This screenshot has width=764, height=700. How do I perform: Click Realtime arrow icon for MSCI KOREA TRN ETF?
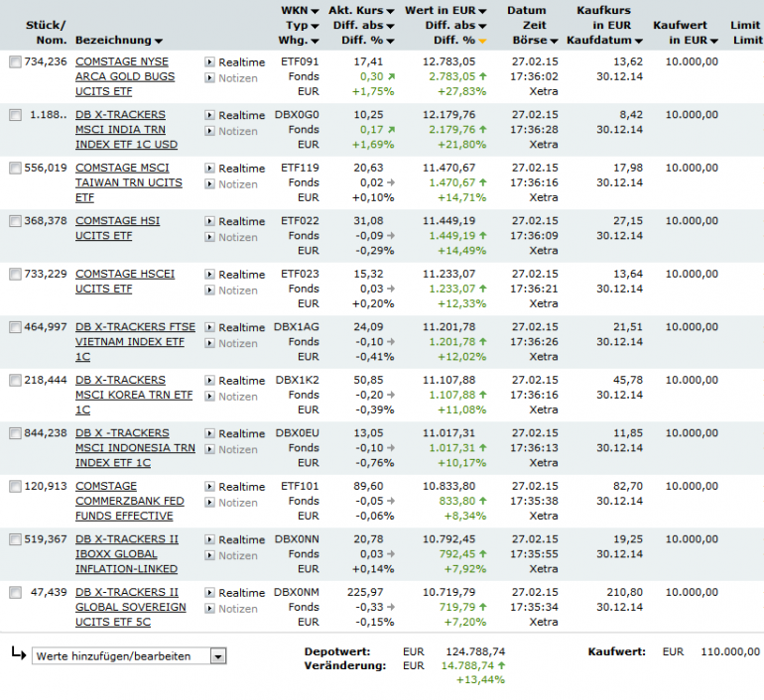coord(209,380)
